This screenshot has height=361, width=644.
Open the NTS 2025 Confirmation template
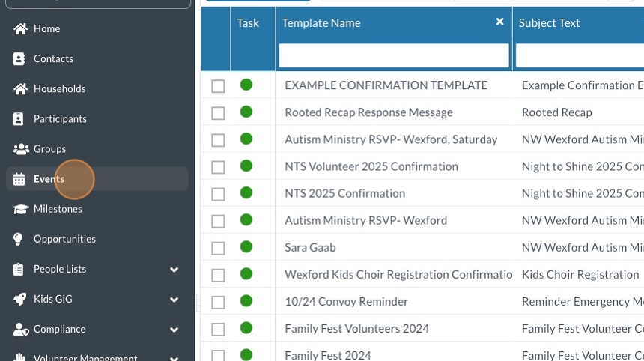[x=344, y=193]
